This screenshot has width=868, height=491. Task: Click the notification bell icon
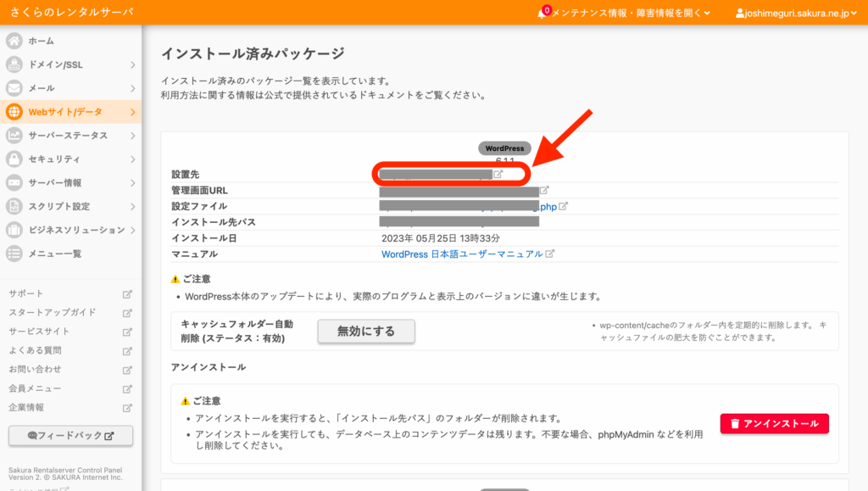pos(542,14)
